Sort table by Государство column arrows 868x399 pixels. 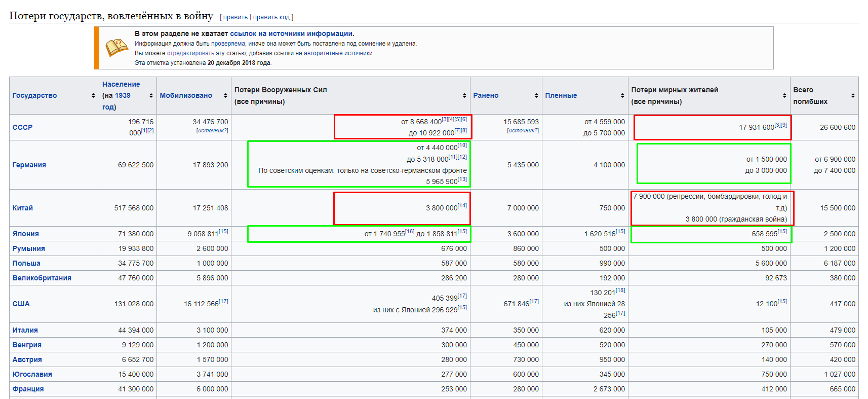(x=93, y=96)
